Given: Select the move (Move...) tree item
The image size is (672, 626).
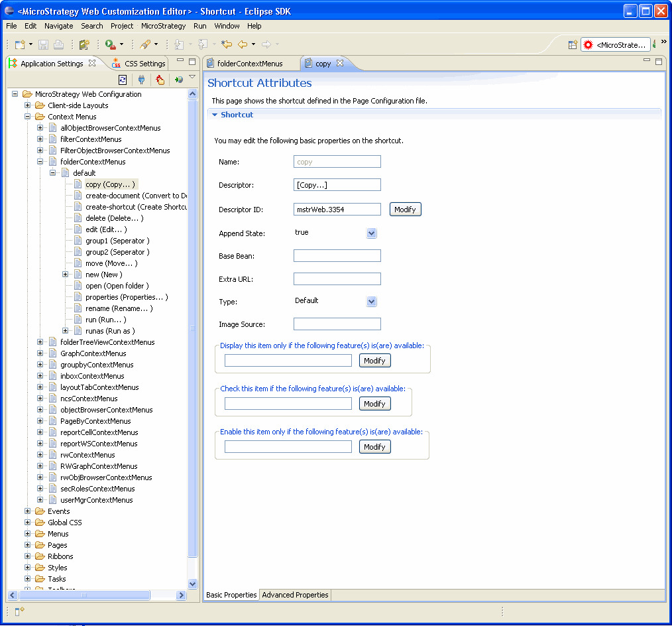Looking at the screenshot, I should pyautogui.click(x=111, y=263).
